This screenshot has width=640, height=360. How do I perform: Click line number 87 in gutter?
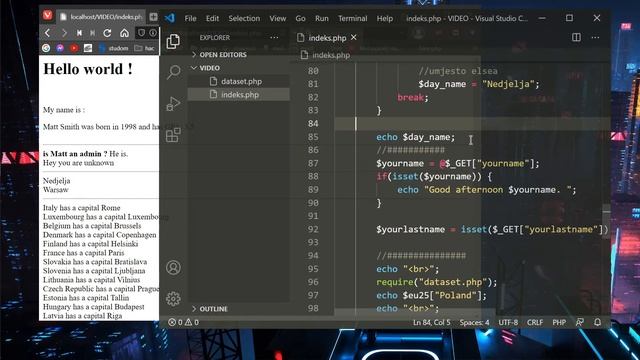click(313, 163)
